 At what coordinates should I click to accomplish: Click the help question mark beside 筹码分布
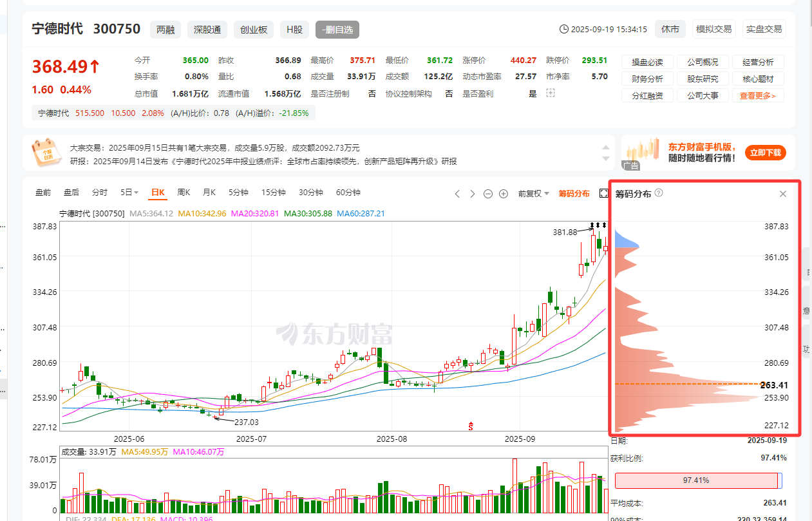tap(659, 193)
